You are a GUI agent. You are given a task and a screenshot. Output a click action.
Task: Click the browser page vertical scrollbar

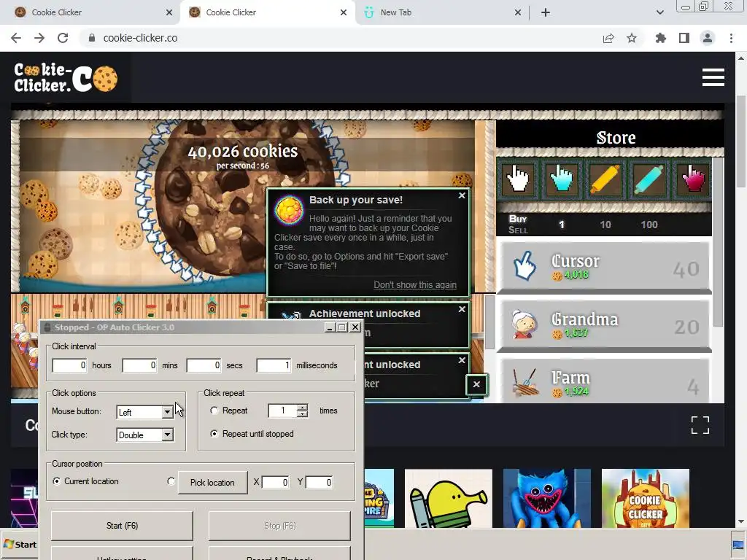(741, 141)
